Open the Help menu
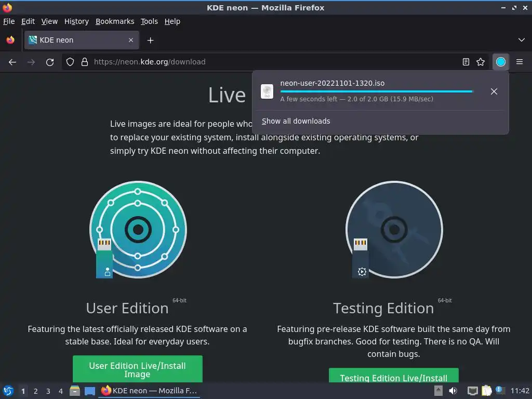Image resolution: width=532 pixels, height=399 pixels. [172, 21]
